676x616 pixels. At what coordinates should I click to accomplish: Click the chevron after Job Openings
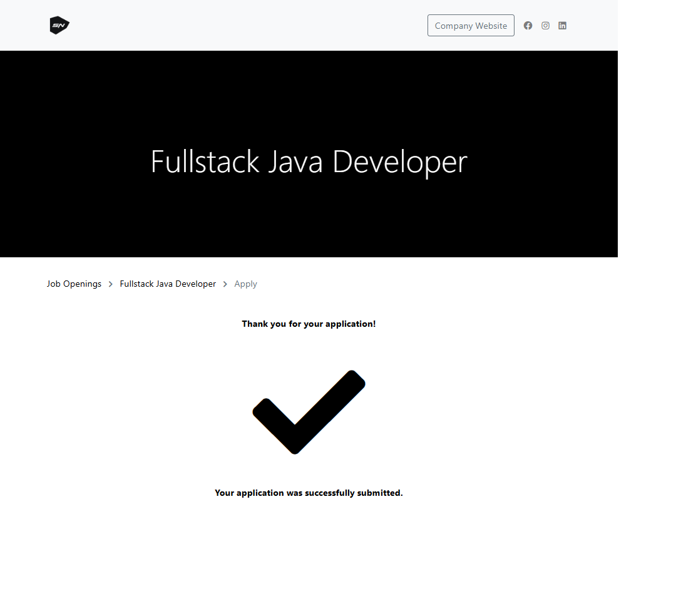coord(111,284)
